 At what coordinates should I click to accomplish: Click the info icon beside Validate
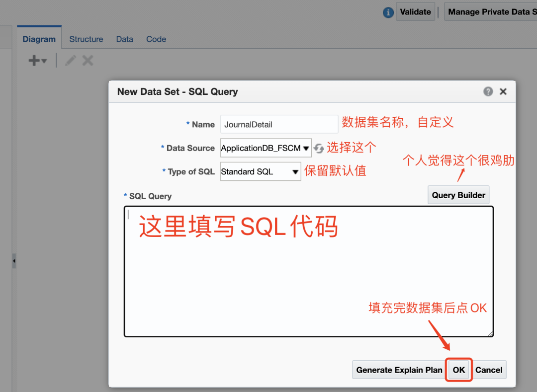coord(388,12)
